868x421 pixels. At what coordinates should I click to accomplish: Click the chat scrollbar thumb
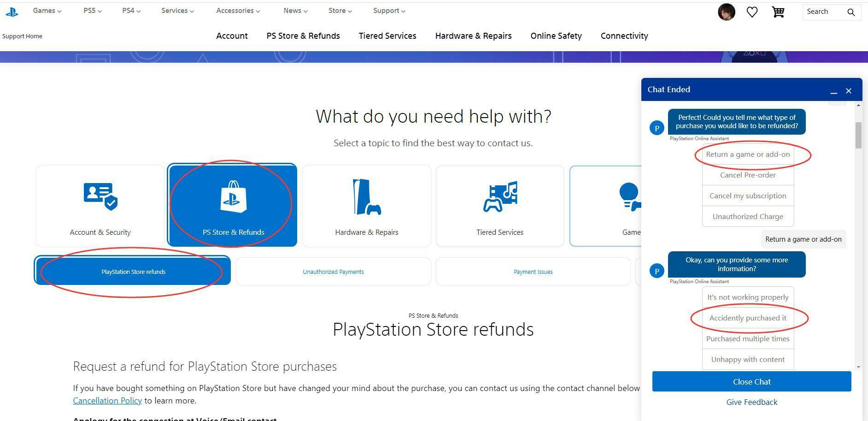click(x=858, y=135)
